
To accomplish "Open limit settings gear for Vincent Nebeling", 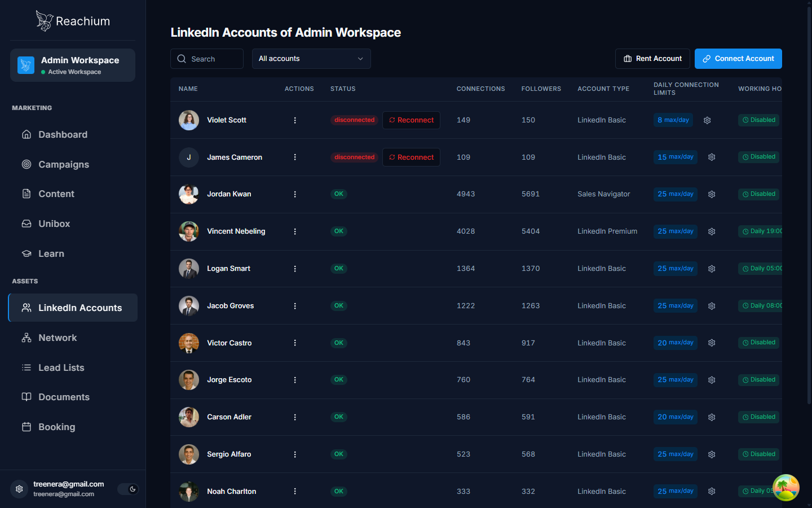I will point(712,231).
